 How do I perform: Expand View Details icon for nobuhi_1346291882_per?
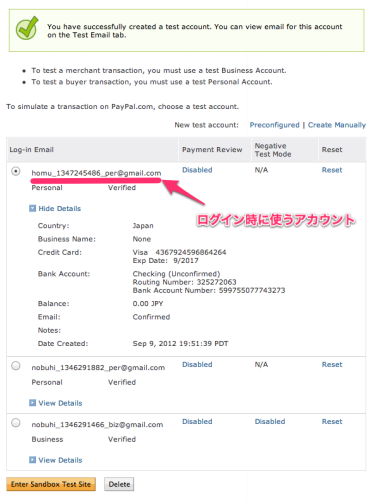[32, 403]
